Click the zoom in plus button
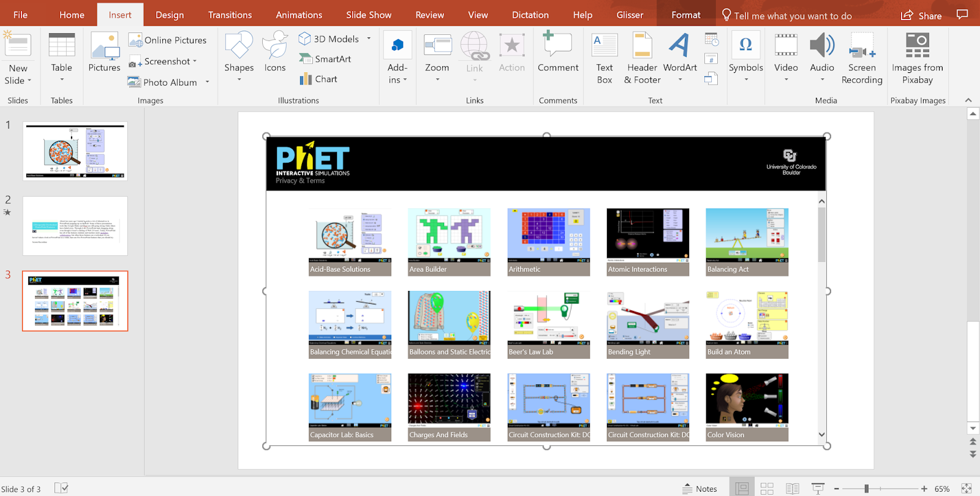The height and width of the screenshot is (496, 980). coord(924,489)
